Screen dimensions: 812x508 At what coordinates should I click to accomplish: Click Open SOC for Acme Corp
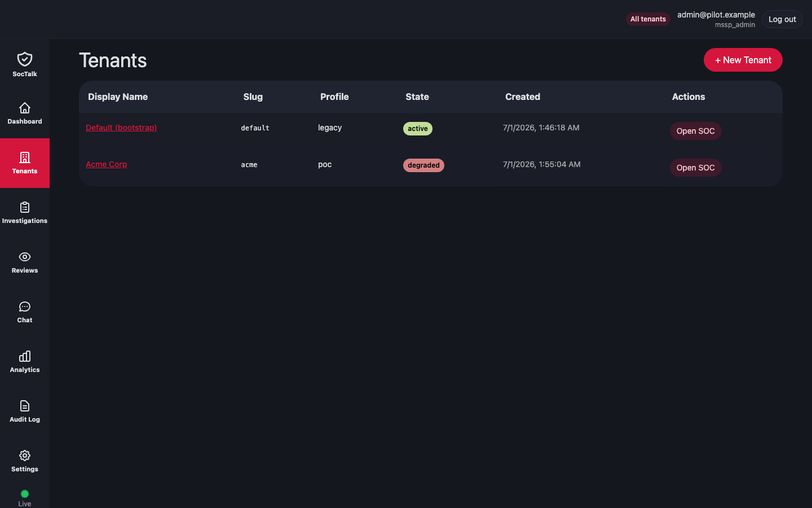pyautogui.click(x=695, y=168)
